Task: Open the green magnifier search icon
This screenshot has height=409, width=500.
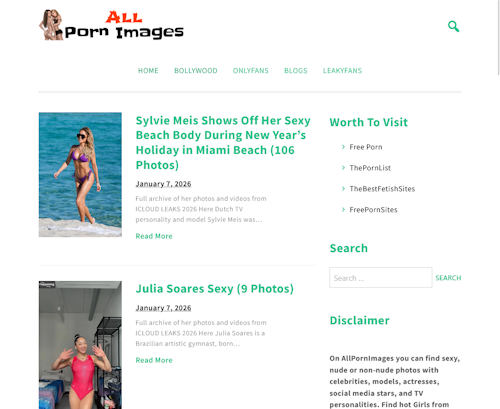Action: 453,26
